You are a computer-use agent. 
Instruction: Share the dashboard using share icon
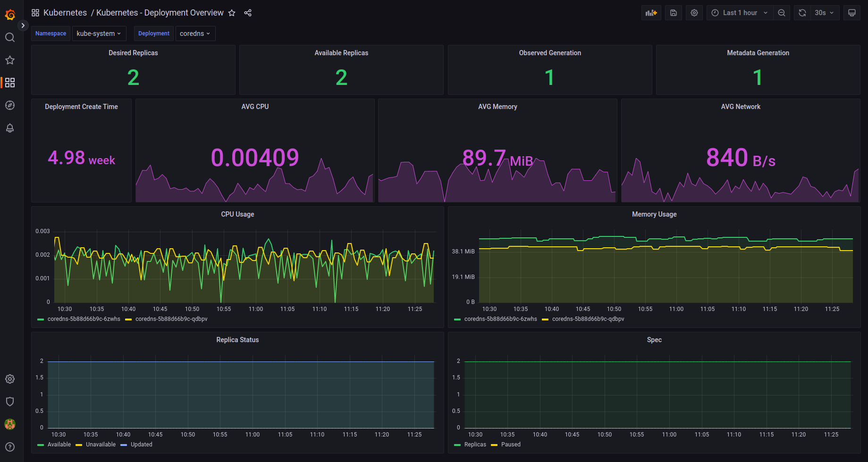click(x=248, y=13)
